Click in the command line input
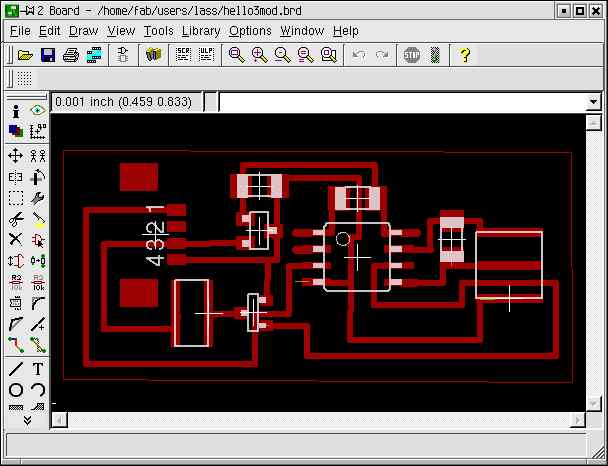 coord(400,102)
